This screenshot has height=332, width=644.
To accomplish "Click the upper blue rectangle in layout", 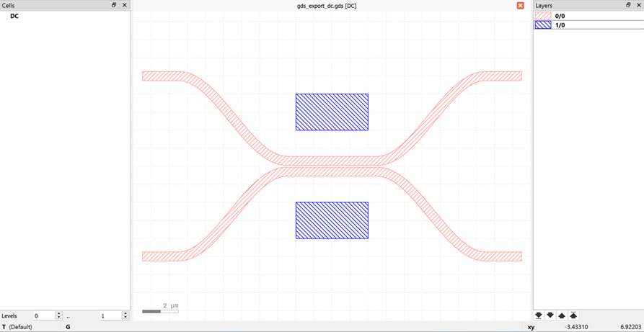I will point(332,112).
